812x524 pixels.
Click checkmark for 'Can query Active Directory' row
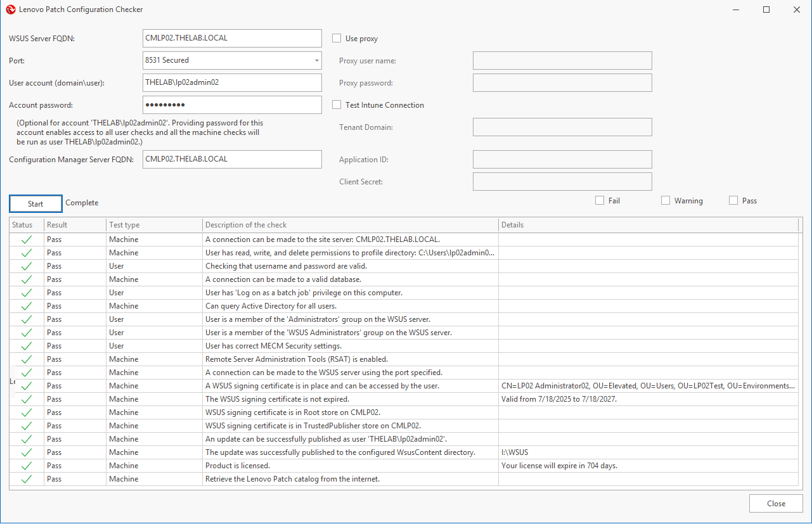tap(27, 306)
